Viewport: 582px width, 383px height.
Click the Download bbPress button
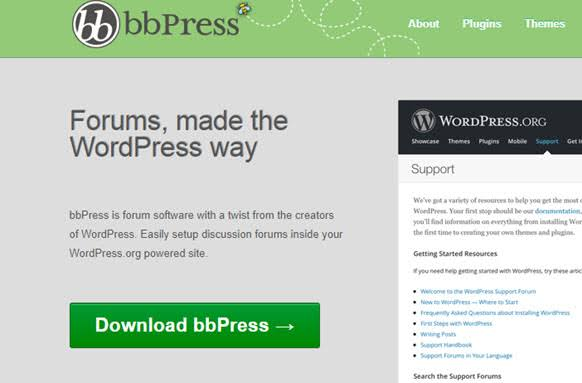(195, 325)
